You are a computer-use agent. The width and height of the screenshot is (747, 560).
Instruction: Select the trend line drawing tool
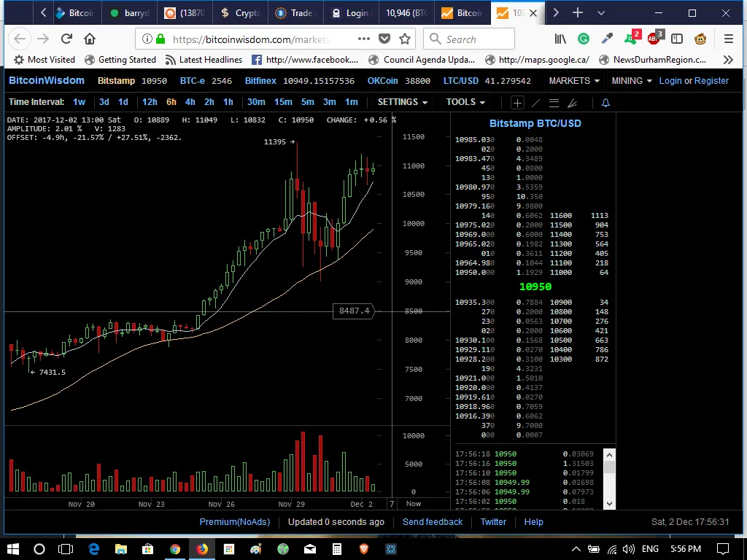pos(536,102)
